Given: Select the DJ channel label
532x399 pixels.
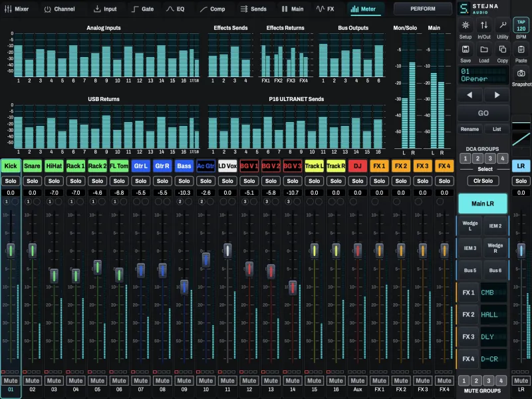Looking at the screenshot, I should point(358,166).
